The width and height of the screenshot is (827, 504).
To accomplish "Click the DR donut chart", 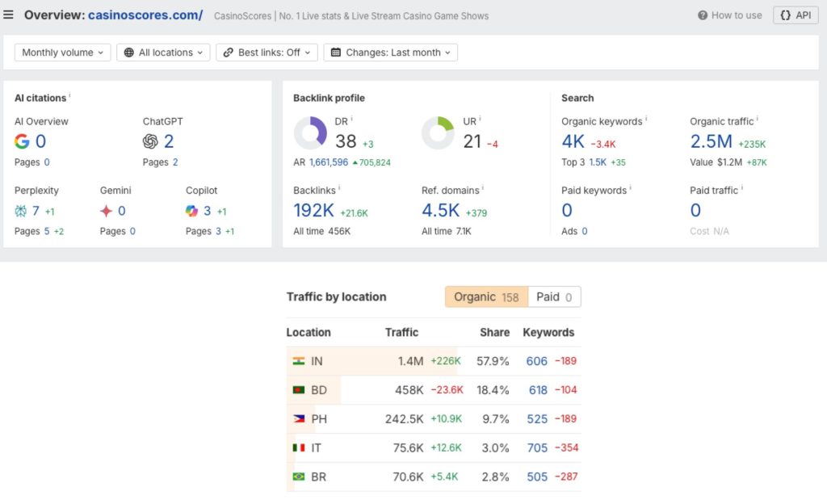I will pyautogui.click(x=310, y=133).
